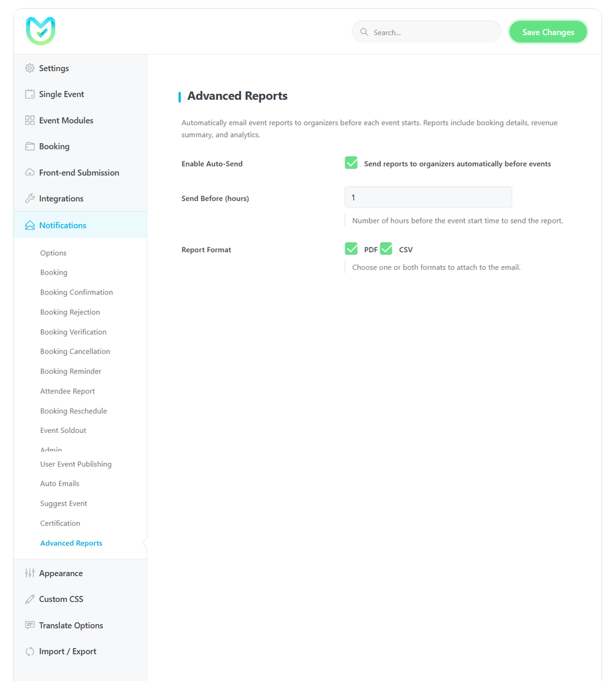
Task: Click the Front-end Submission cloud icon
Action: click(29, 172)
